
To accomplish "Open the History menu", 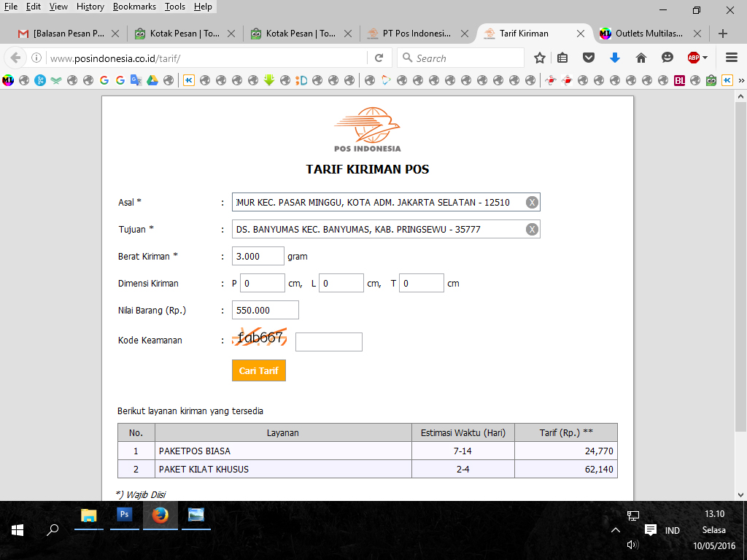I will pos(90,6).
